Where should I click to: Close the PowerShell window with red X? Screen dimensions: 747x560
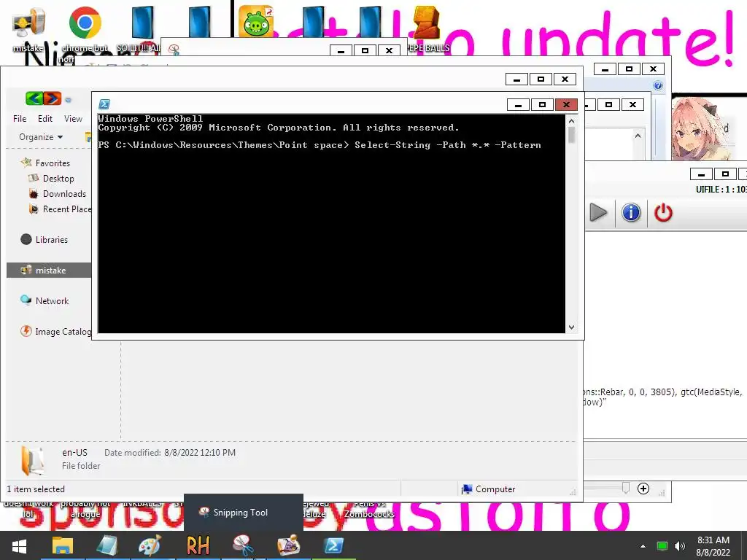point(566,104)
